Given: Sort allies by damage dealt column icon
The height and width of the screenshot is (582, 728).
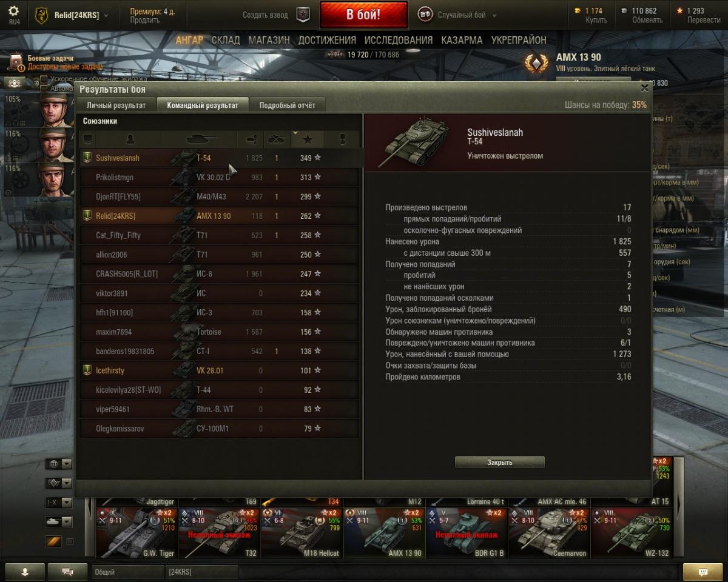Looking at the screenshot, I should (250, 140).
